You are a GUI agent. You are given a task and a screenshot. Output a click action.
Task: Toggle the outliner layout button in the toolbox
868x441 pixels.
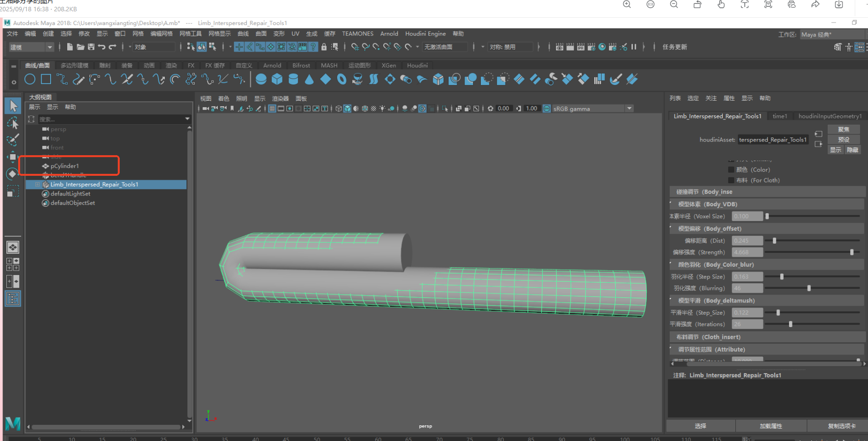13,298
